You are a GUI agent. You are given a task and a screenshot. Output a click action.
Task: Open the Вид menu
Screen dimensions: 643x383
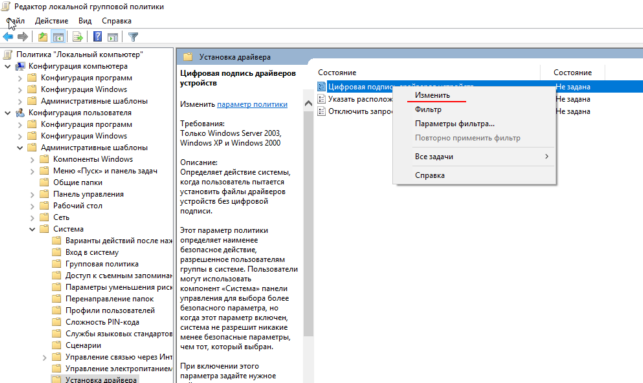pos(85,21)
